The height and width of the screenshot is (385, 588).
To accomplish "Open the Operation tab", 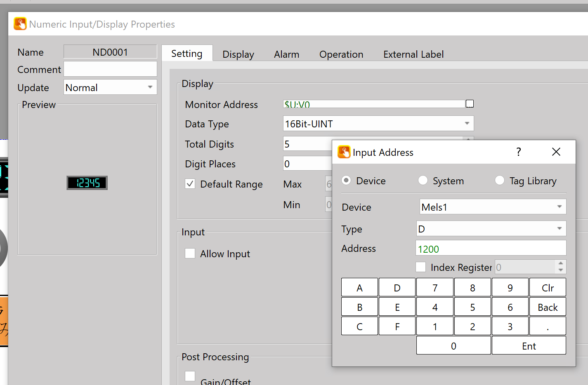I will click(x=341, y=54).
